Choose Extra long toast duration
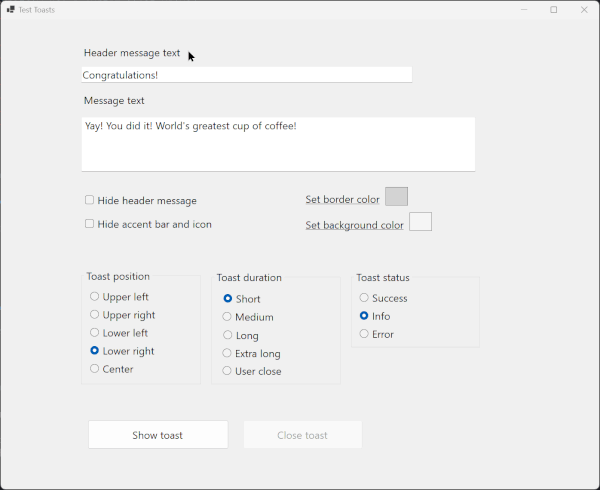The width and height of the screenshot is (600, 490). pos(227,353)
